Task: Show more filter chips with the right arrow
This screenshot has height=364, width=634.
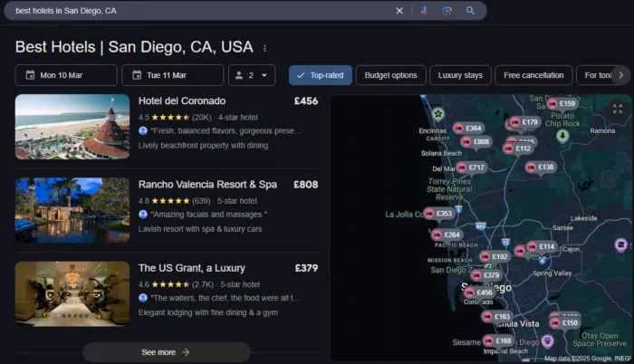Action: pyautogui.click(x=621, y=75)
